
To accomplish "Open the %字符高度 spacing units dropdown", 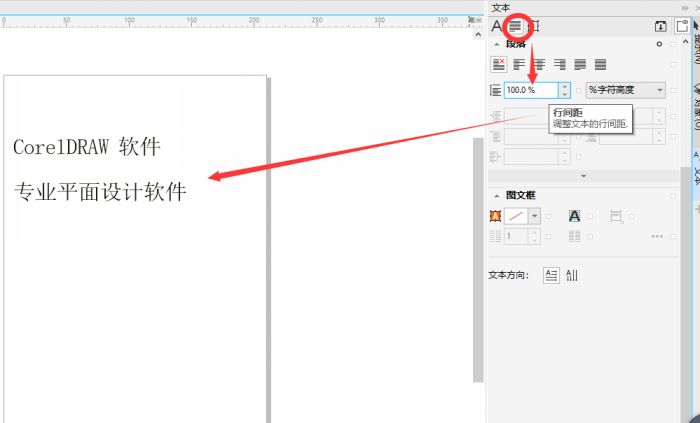I will [x=625, y=90].
